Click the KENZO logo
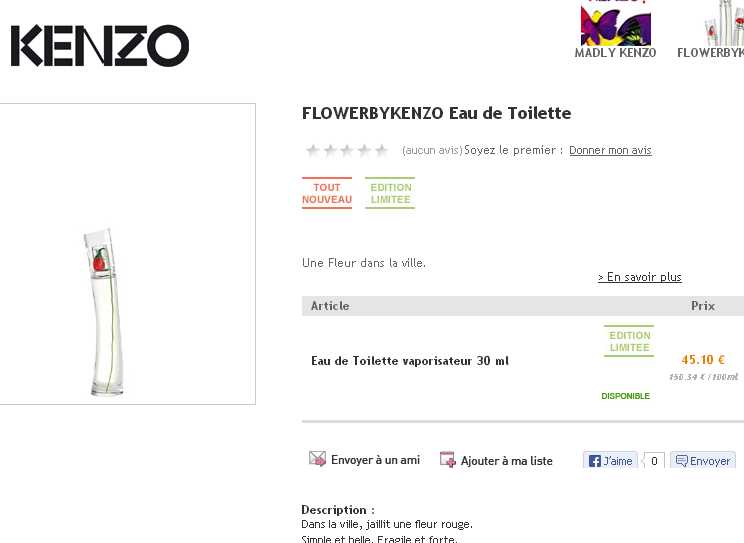Viewport: 744px width, 543px height. pyautogui.click(x=100, y=46)
